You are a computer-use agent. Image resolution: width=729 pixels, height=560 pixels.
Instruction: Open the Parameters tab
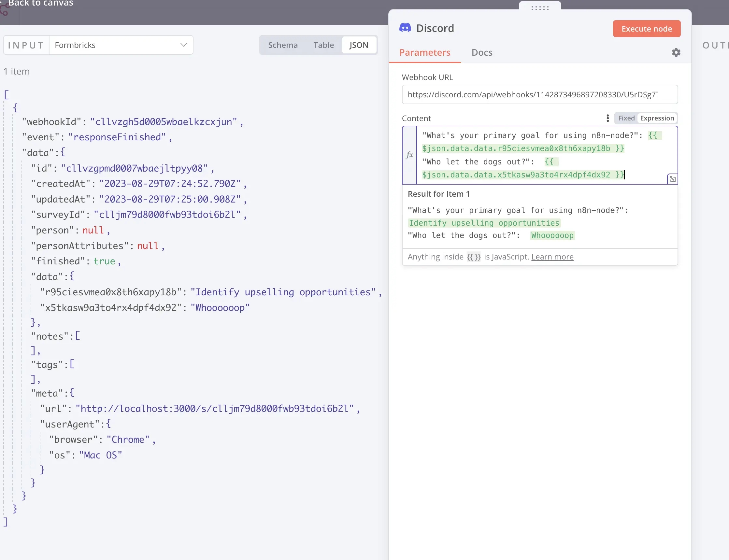pyautogui.click(x=424, y=53)
